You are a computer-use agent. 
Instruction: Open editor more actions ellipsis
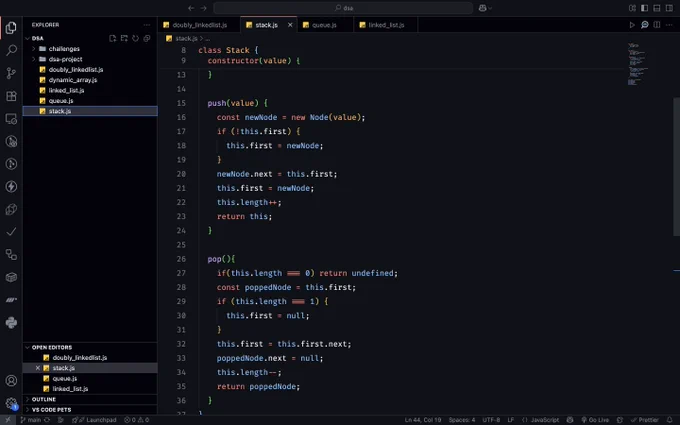(x=669, y=25)
